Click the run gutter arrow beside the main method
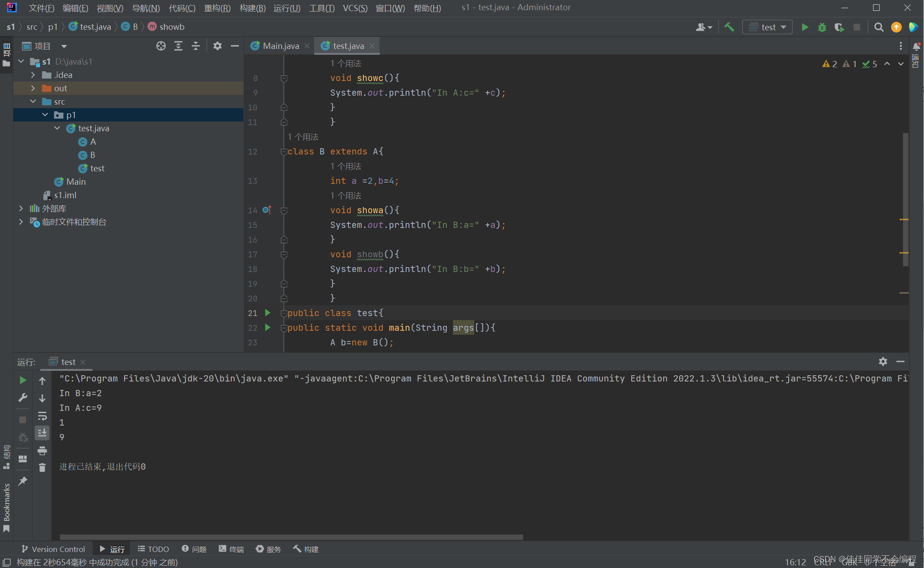924x568 pixels. click(x=268, y=328)
